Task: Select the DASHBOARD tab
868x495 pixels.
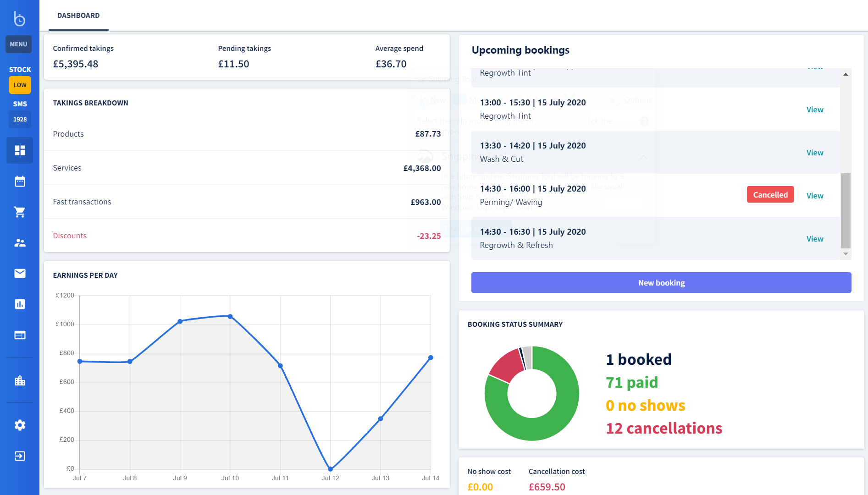Action: (78, 15)
